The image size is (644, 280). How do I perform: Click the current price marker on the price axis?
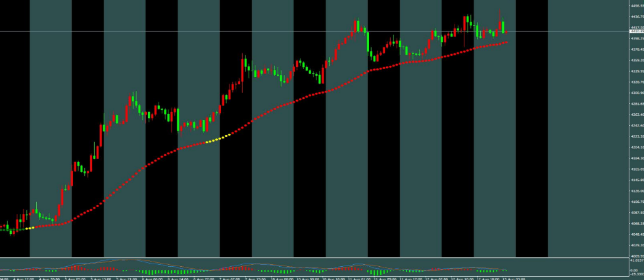[x=637, y=31]
